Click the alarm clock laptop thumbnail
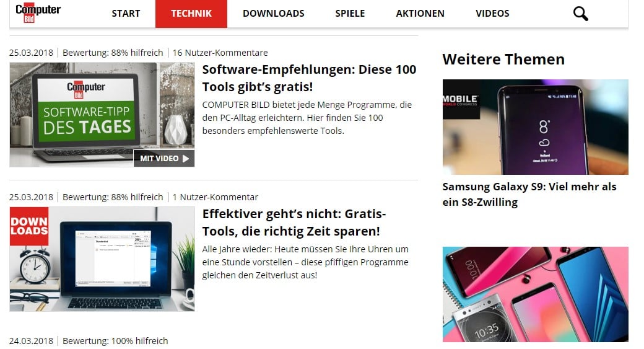Viewport: 644px width, 349px height. (102, 259)
